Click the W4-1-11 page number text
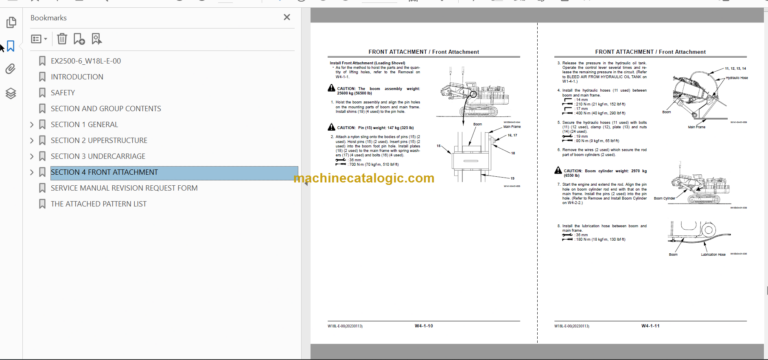 pyautogui.click(x=650, y=326)
